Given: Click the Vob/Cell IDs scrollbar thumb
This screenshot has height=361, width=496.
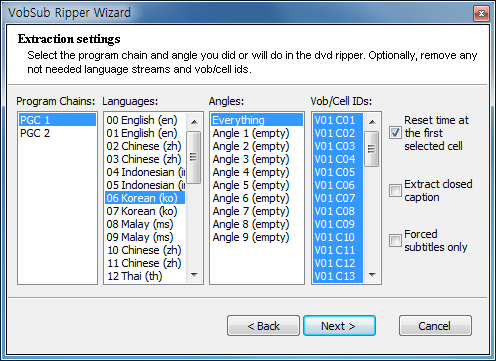Looking at the screenshot, I should [x=372, y=149].
